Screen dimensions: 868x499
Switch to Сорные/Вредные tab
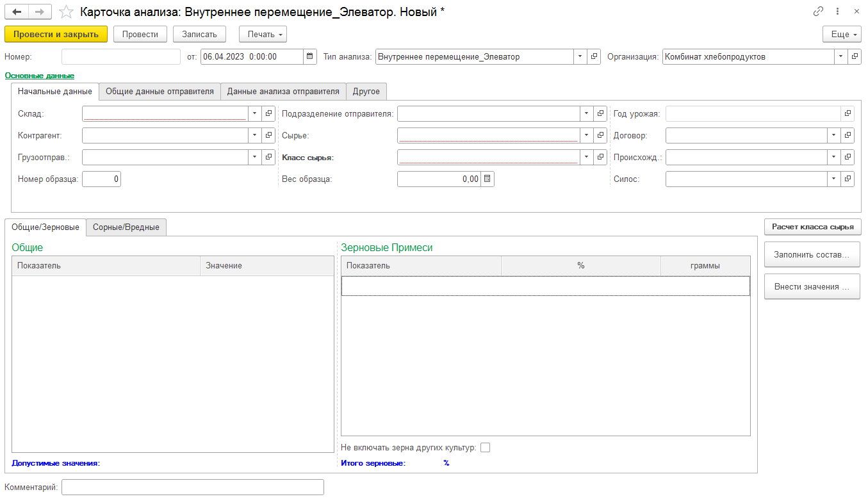(x=126, y=227)
